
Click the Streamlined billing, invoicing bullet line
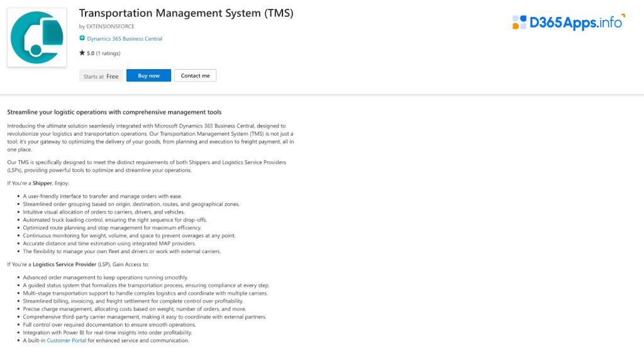(133, 301)
